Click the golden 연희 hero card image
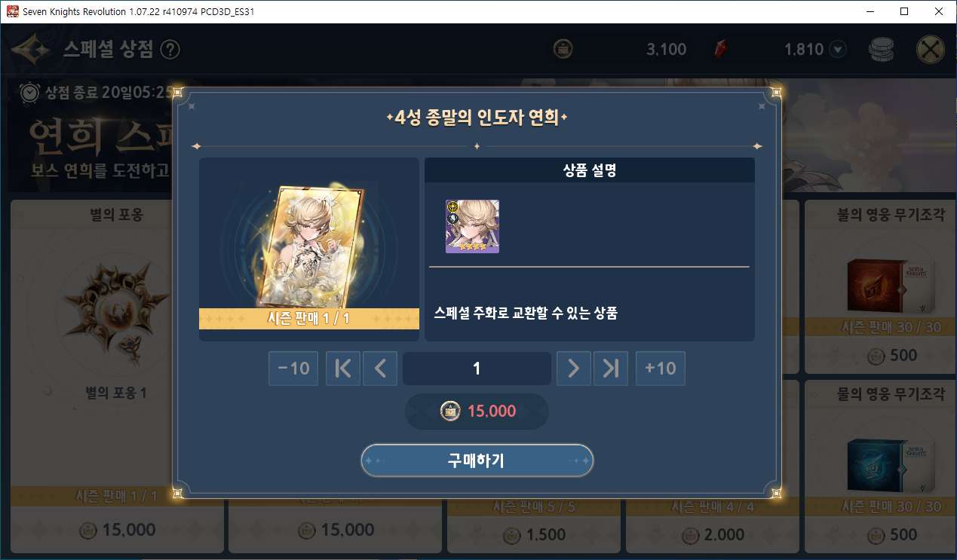The height and width of the screenshot is (560, 957). point(309,244)
